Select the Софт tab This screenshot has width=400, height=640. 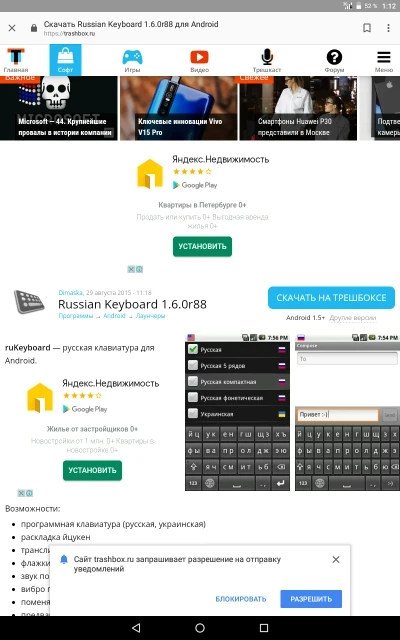(x=65, y=60)
